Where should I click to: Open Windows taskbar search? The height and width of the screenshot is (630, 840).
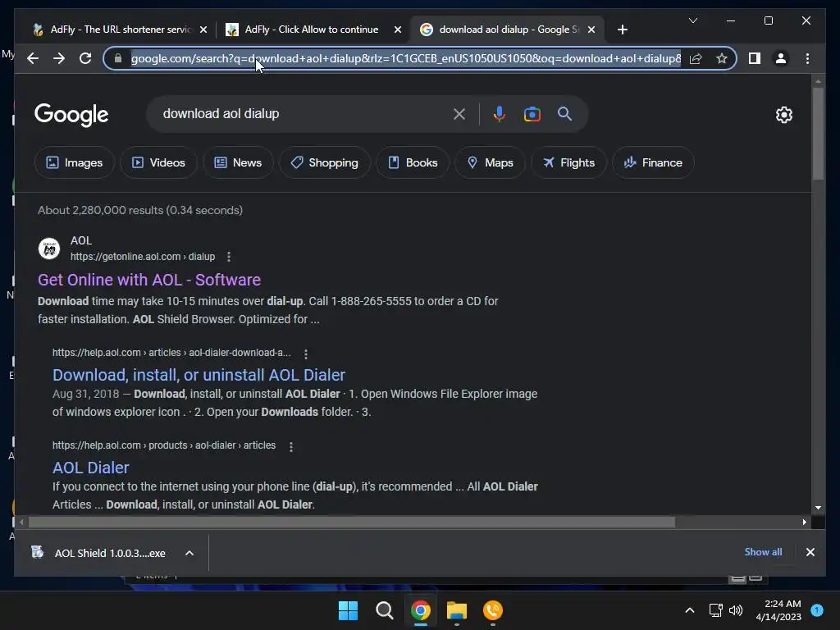point(385,610)
